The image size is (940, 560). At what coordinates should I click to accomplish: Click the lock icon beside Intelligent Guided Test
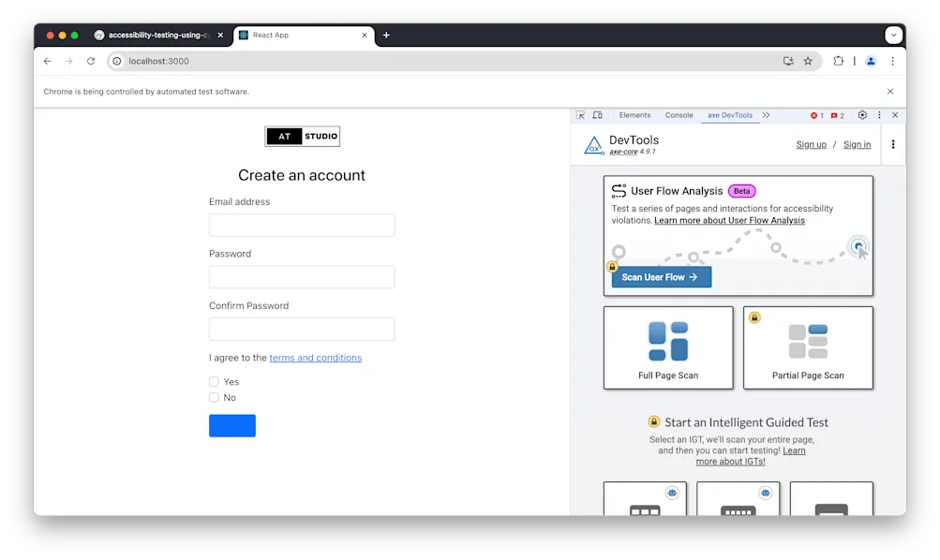[654, 421]
